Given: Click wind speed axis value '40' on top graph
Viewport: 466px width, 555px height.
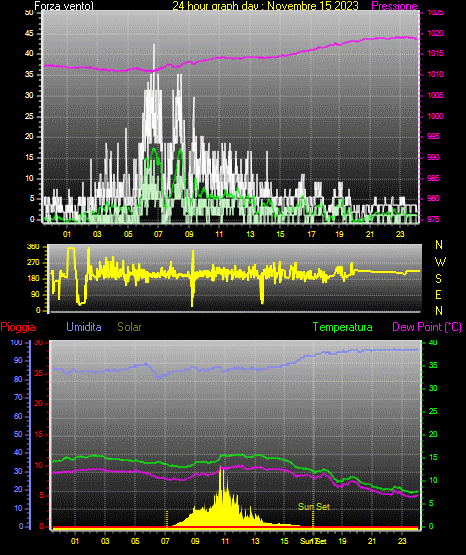Looking at the screenshot, I should click(29, 53).
